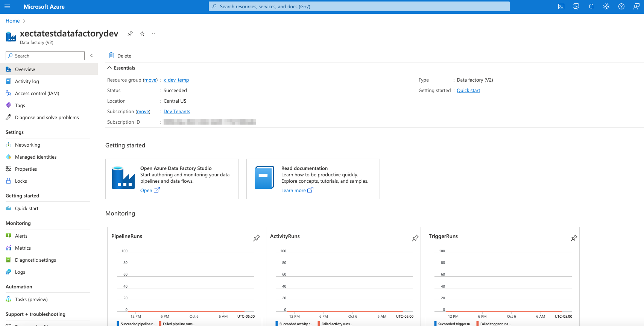Click the Delete trash icon
The width and height of the screenshot is (644, 326).
click(x=111, y=56)
